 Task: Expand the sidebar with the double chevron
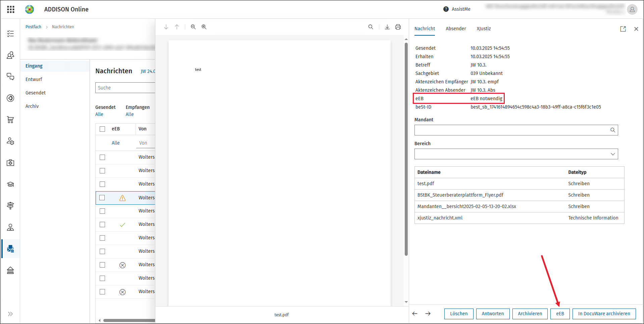click(10, 314)
